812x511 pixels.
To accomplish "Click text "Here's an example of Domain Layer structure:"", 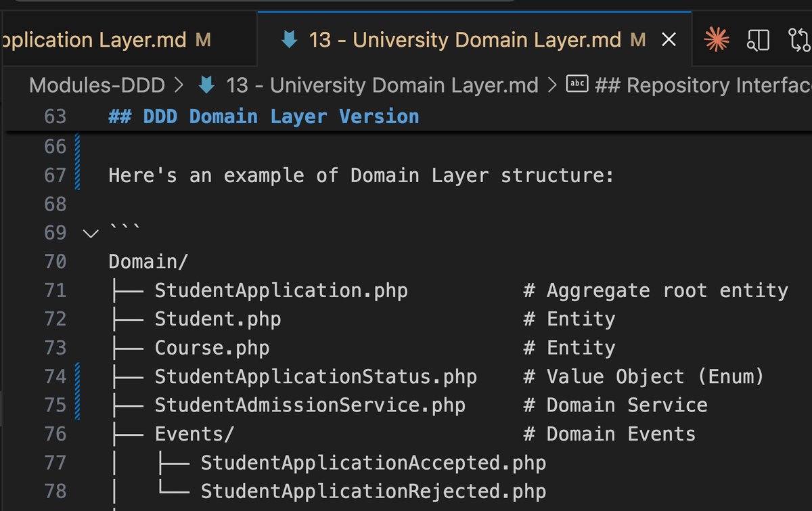I will (361, 176).
